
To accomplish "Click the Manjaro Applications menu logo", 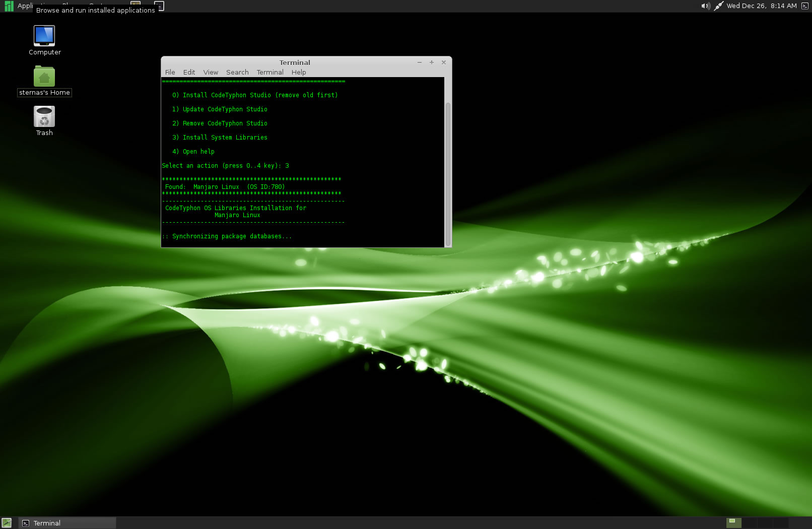I will [9, 6].
